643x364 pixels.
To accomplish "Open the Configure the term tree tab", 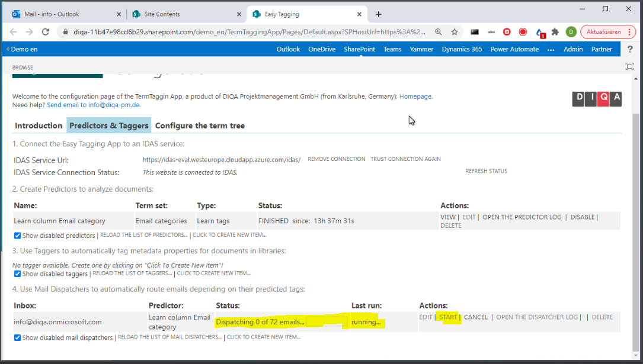I will coord(200,125).
